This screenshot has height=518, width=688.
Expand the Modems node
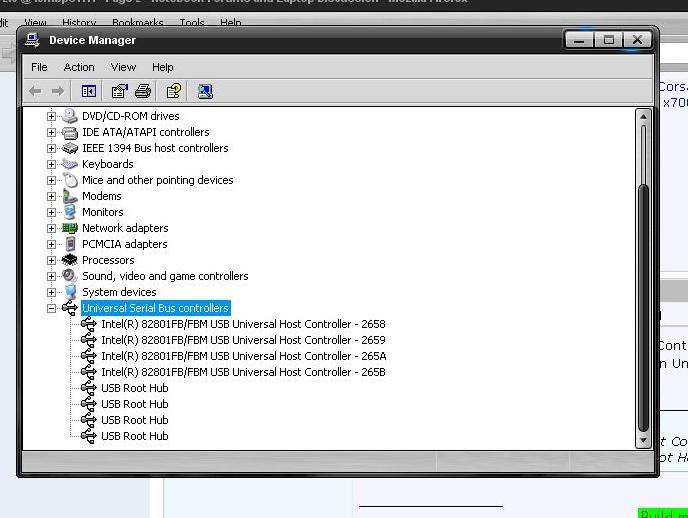click(x=51, y=196)
